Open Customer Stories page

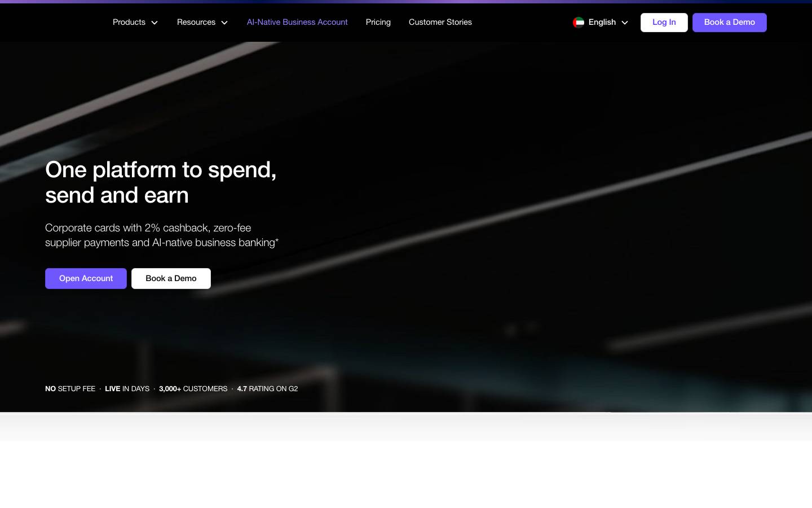coord(440,23)
